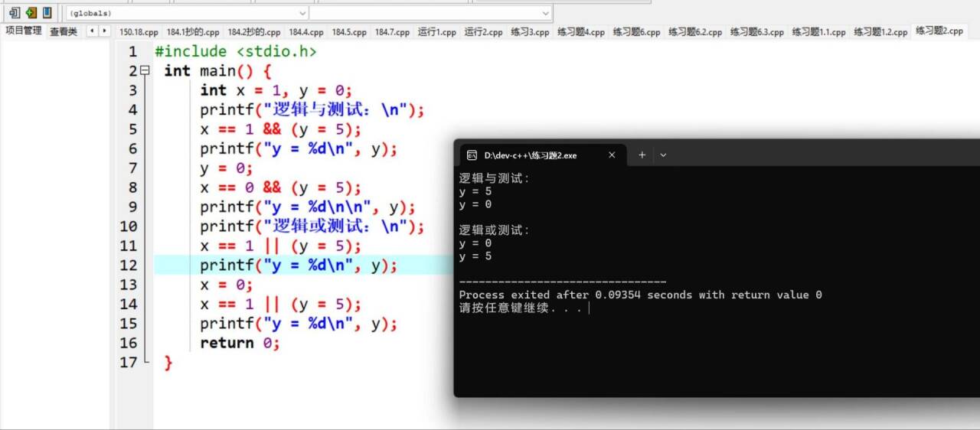Click line number 12 in the editor gutter
The height and width of the screenshot is (430, 980).
coord(129,265)
